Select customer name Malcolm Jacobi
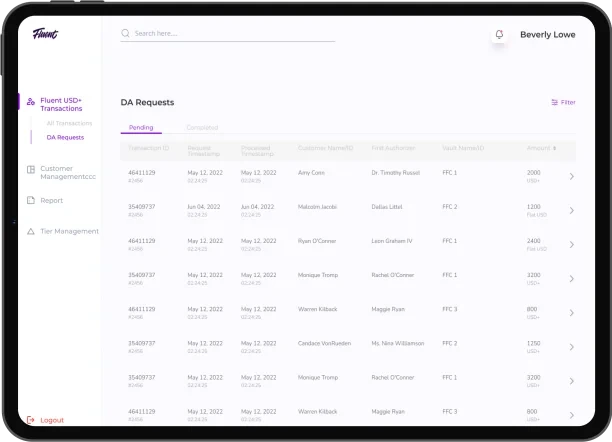 pyautogui.click(x=317, y=207)
